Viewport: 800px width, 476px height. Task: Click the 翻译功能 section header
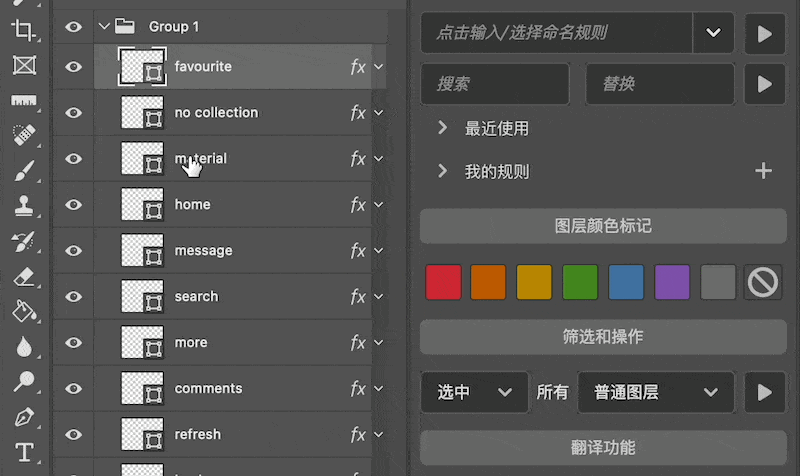pos(603,448)
